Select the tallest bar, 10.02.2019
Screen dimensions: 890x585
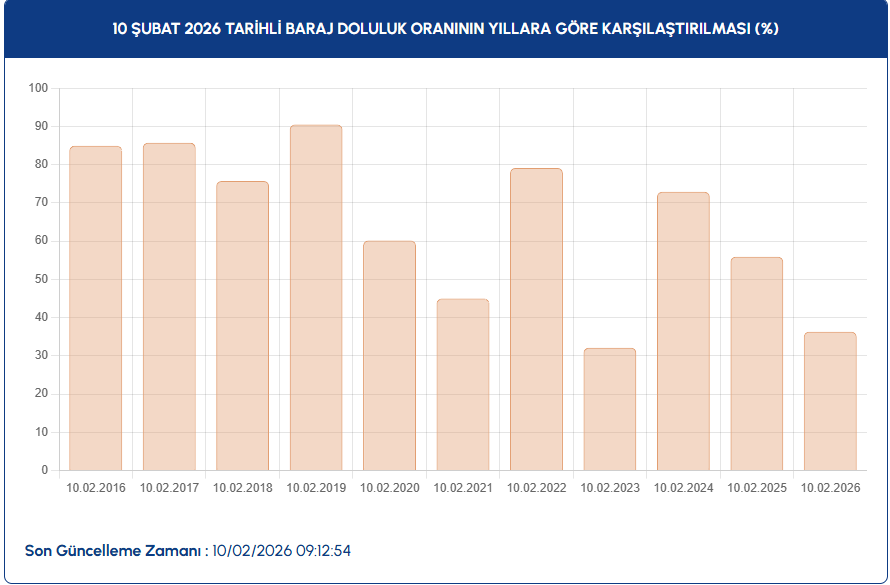pos(316,297)
